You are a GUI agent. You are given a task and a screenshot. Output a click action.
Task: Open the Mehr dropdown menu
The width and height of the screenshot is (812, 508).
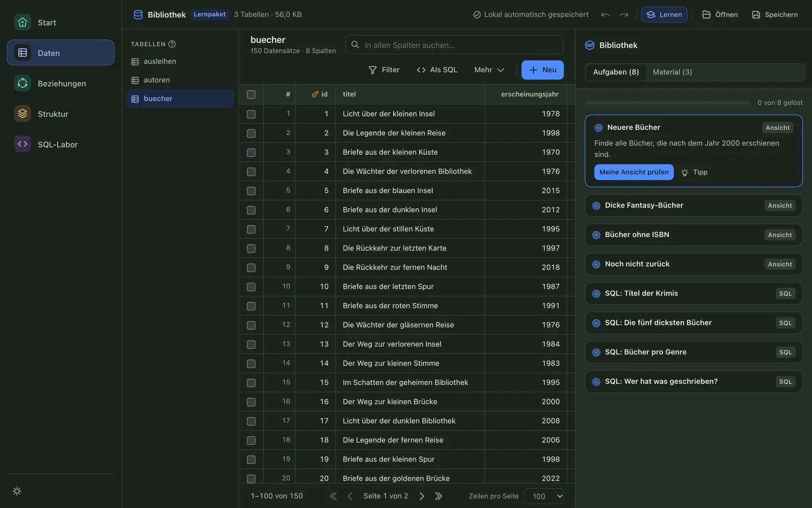coord(489,70)
